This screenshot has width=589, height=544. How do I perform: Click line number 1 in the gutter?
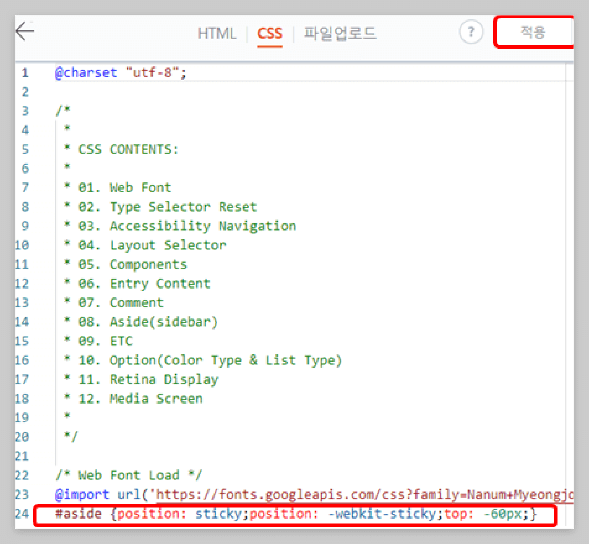coord(25,72)
